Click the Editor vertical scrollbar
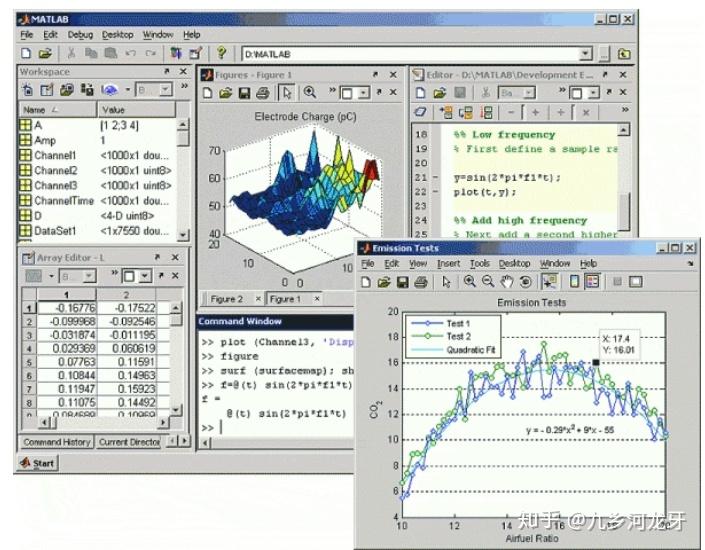Image resolution: width=705 pixels, height=550 pixels. click(624, 180)
